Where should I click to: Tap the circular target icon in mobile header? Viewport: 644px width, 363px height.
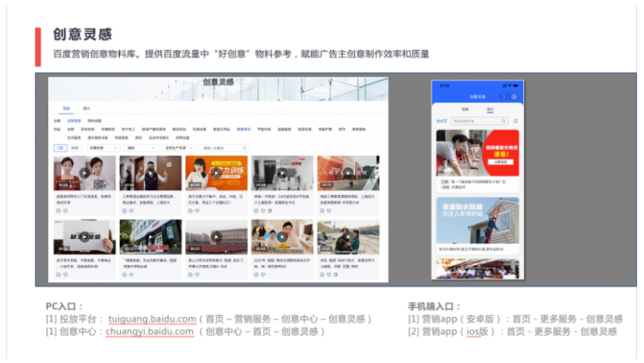click(x=514, y=97)
